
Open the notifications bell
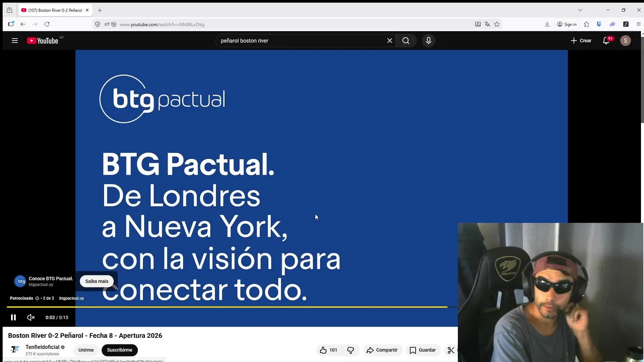click(606, 41)
